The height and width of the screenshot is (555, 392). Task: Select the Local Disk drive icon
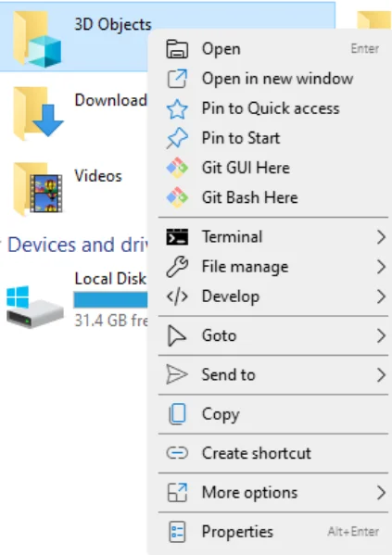point(34,307)
